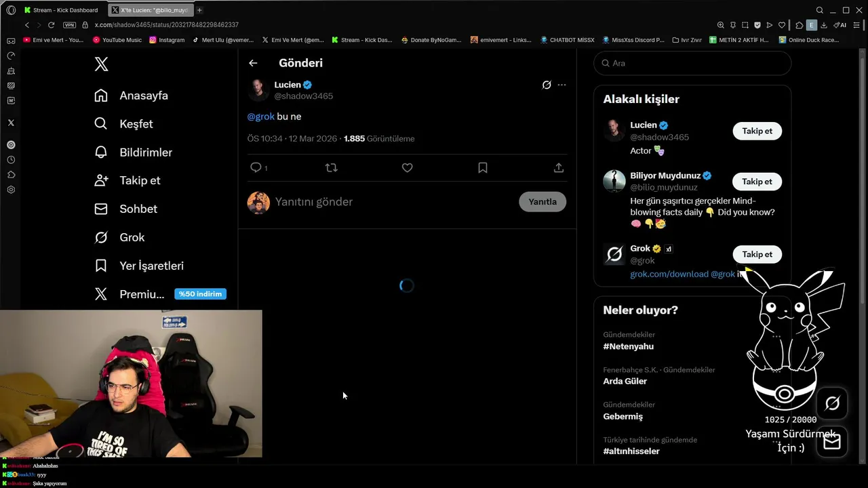This screenshot has height=488, width=868.
Task: Open Keşfet in the left navigation
Action: click(124, 124)
